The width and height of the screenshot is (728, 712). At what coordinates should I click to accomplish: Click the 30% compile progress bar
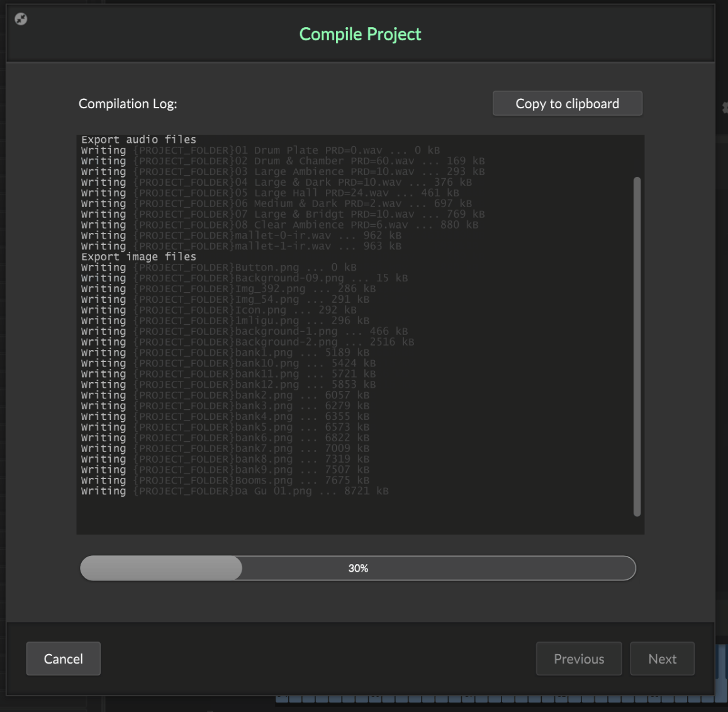[357, 568]
